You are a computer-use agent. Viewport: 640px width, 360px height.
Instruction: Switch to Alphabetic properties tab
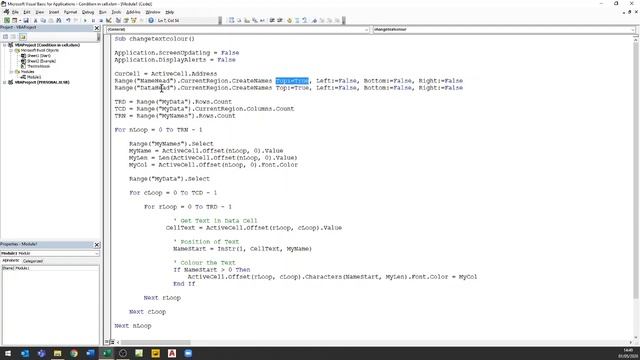click(11, 260)
